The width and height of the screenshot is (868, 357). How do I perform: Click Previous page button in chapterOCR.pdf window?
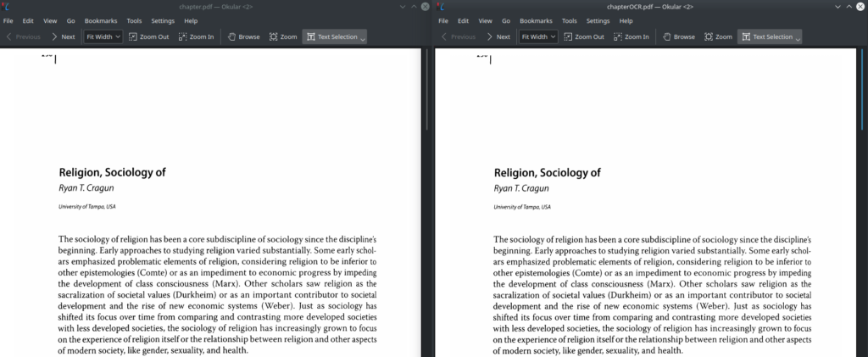pyautogui.click(x=459, y=37)
